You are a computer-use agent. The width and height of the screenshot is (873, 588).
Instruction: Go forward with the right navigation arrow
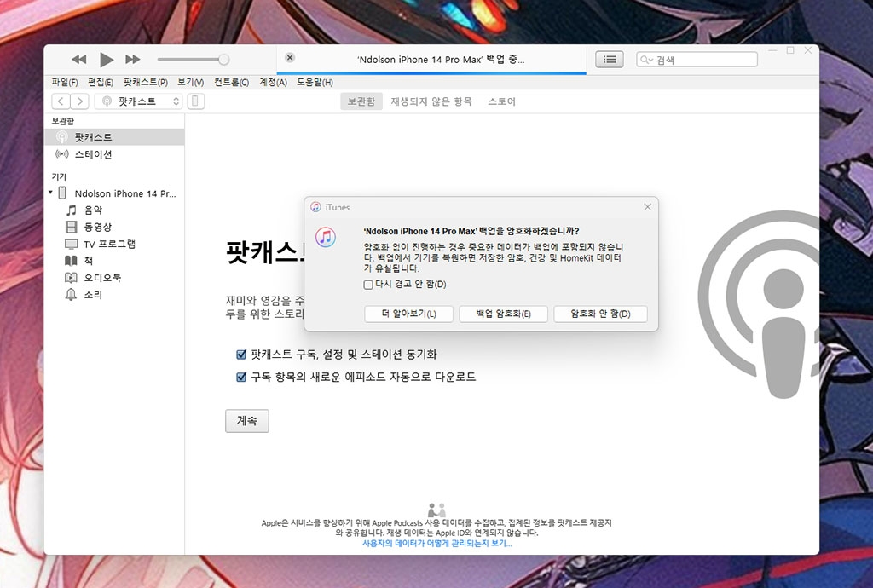(79, 101)
